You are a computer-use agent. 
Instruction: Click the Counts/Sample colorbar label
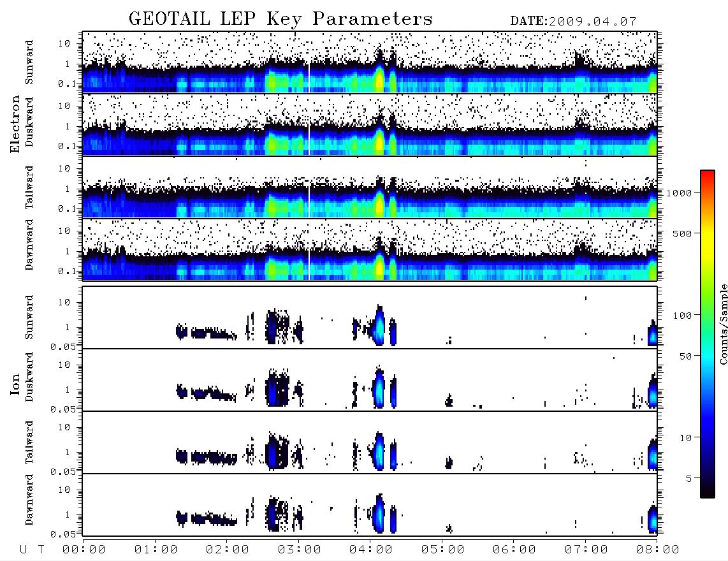point(724,324)
